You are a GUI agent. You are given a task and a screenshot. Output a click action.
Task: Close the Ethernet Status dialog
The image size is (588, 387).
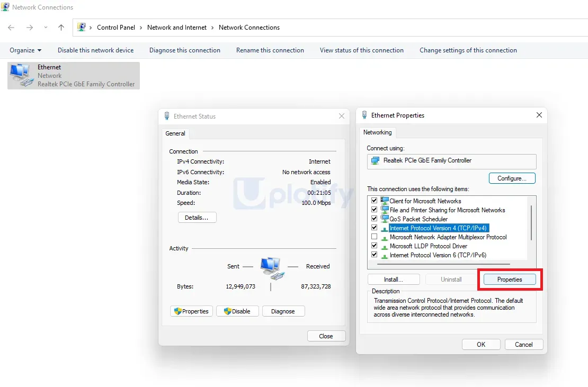341,116
